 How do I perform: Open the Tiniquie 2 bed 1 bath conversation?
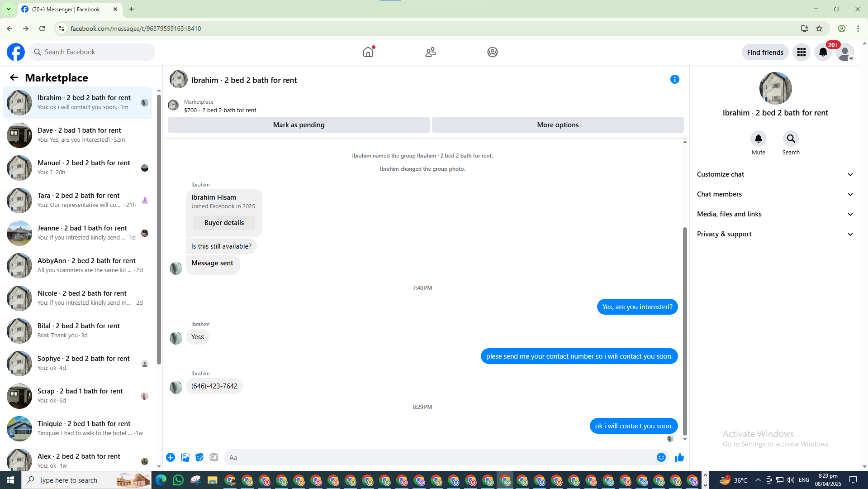[78, 429]
